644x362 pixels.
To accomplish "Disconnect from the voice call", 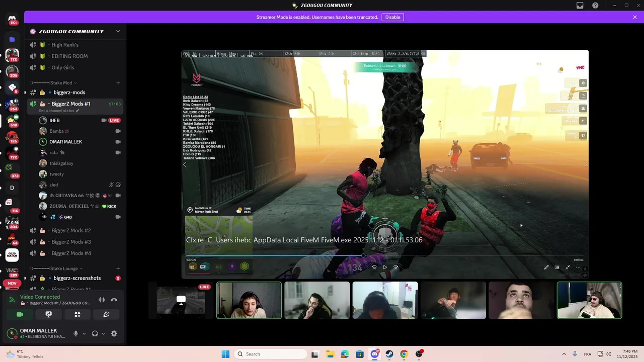I will point(114,300).
